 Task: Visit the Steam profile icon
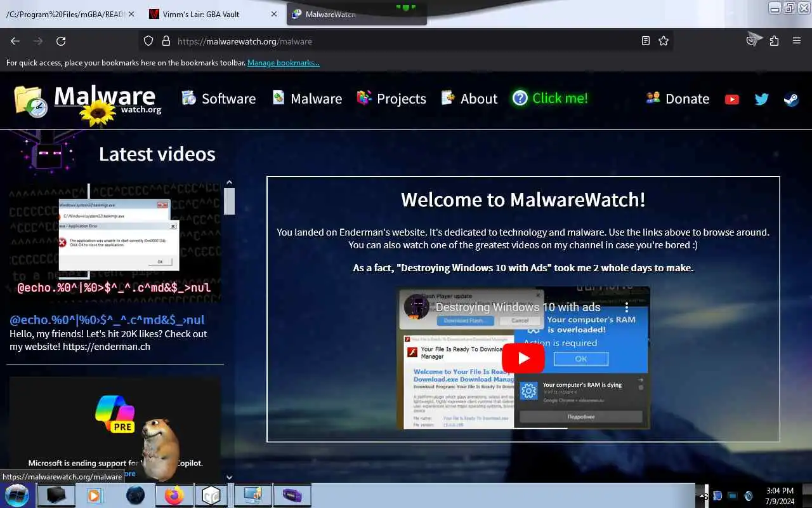(x=791, y=99)
